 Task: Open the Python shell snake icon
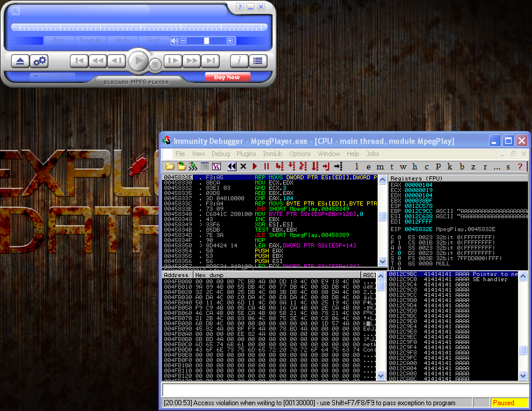click(x=193, y=166)
